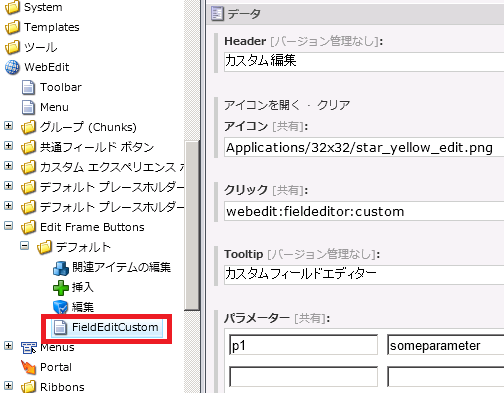
Task: Select the WebEdit globe icon
Action: (x=12, y=67)
